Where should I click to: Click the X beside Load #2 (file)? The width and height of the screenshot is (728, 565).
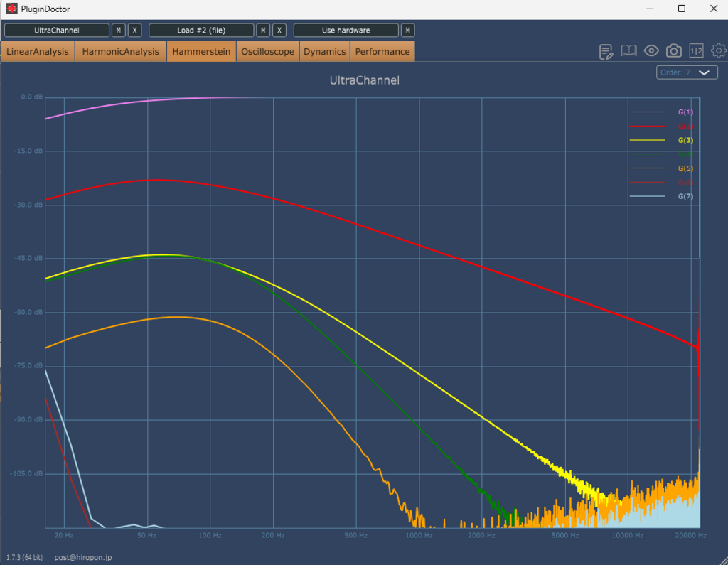[279, 30]
